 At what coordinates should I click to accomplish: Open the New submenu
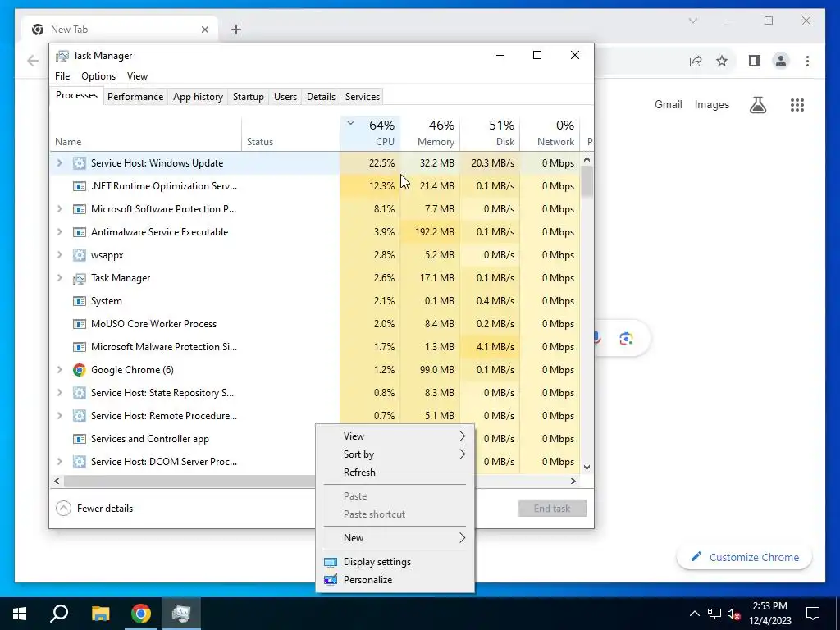coord(395,538)
